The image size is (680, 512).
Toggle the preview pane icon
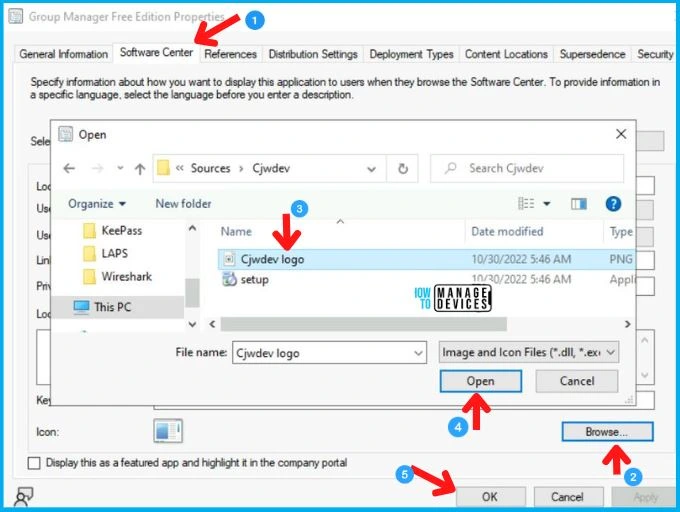[x=579, y=204]
